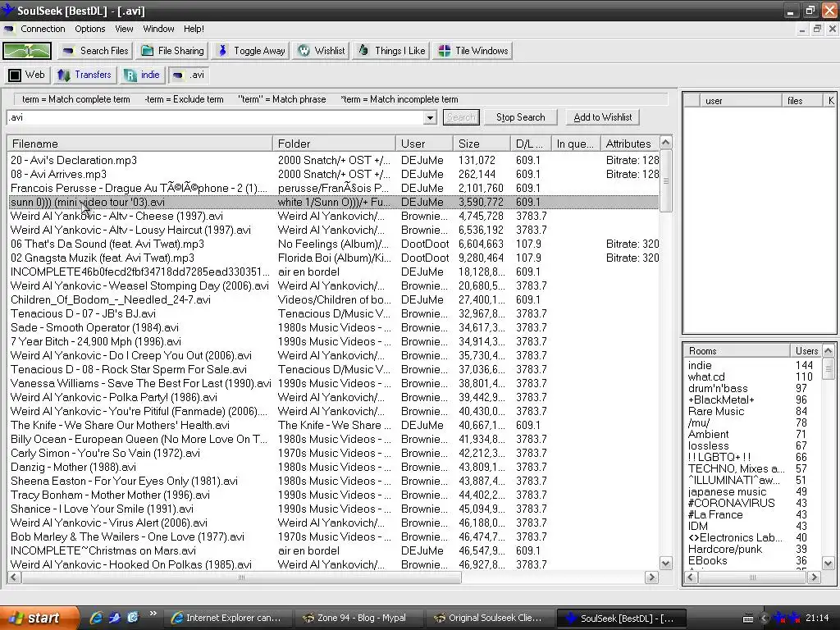Expand the quick launch overflow chevron

click(153, 614)
